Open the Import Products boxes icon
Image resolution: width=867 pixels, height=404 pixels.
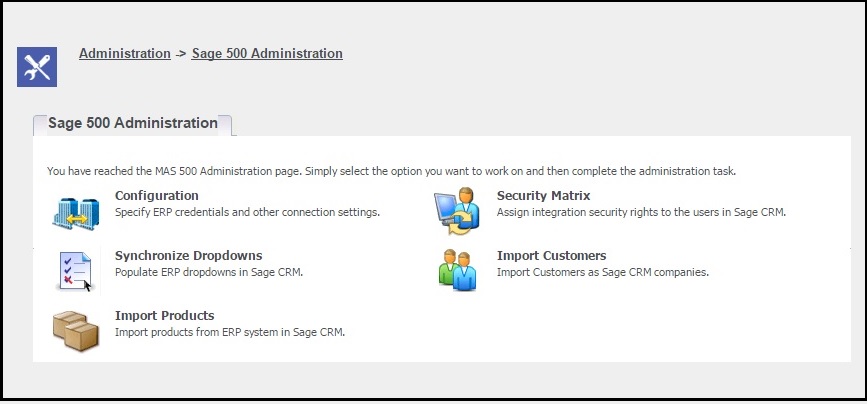pyautogui.click(x=76, y=330)
